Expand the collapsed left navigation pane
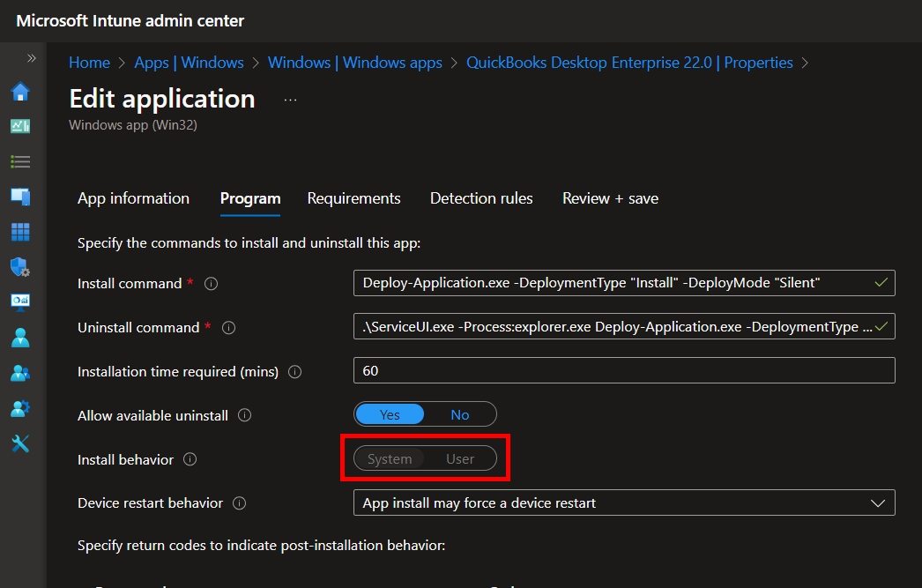Screen dimensions: 922x588 pyautogui.click(x=32, y=58)
